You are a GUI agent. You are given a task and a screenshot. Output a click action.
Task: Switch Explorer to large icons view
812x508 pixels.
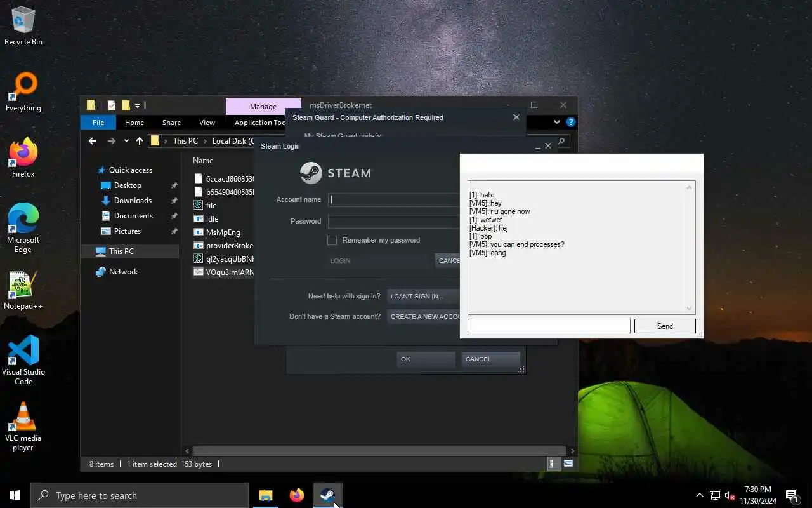coord(568,464)
